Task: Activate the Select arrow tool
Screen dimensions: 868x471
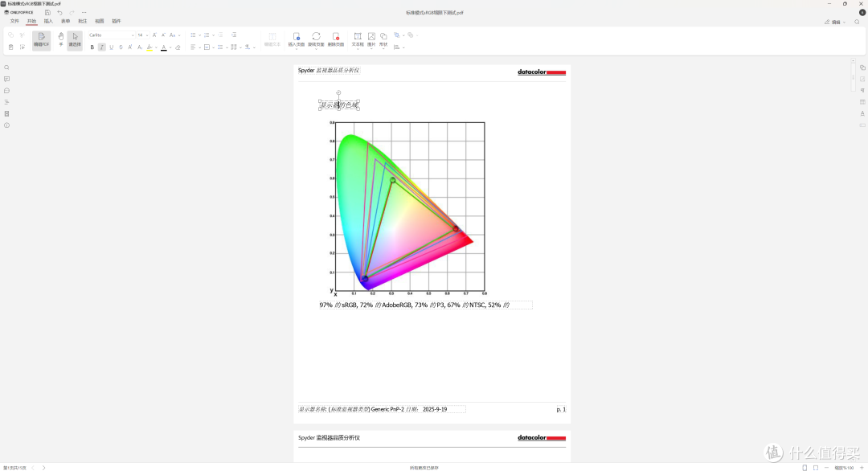Action: point(75,39)
